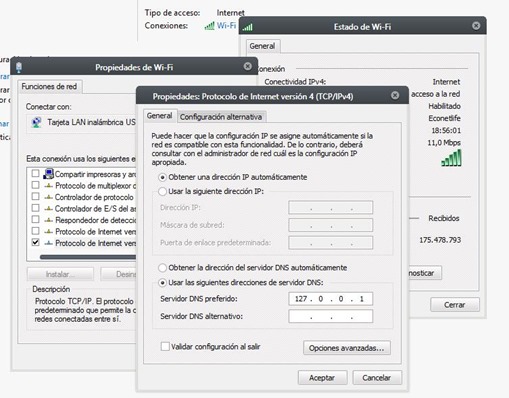Uncheck the checked 'Protocolo de Internet' item
Image resolution: width=509 pixels, height=398 pixels.
(35, 242)
